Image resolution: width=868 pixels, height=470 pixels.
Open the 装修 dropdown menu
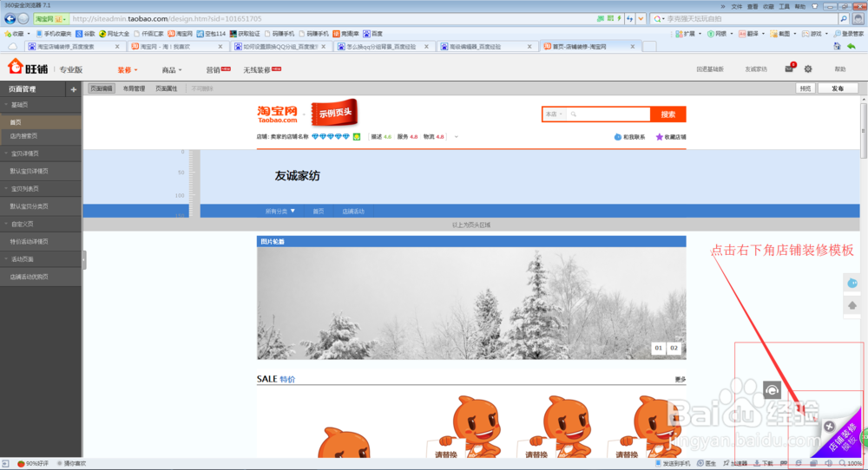pos(128,70)
